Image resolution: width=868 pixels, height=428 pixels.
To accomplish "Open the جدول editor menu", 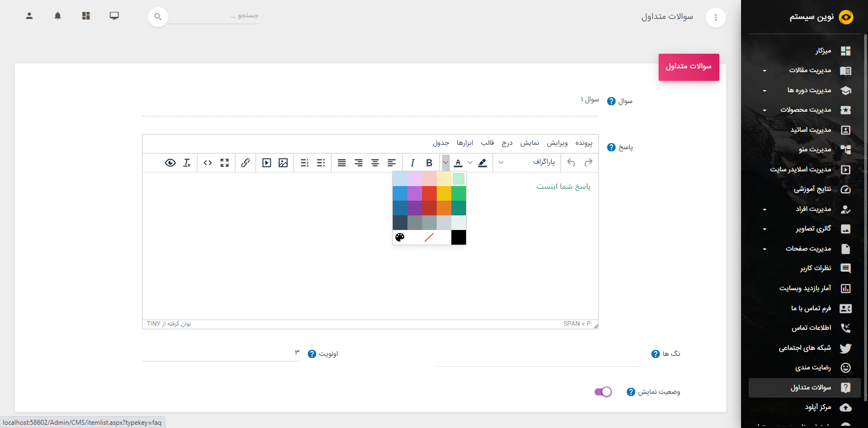I will [x=441, y=143].
